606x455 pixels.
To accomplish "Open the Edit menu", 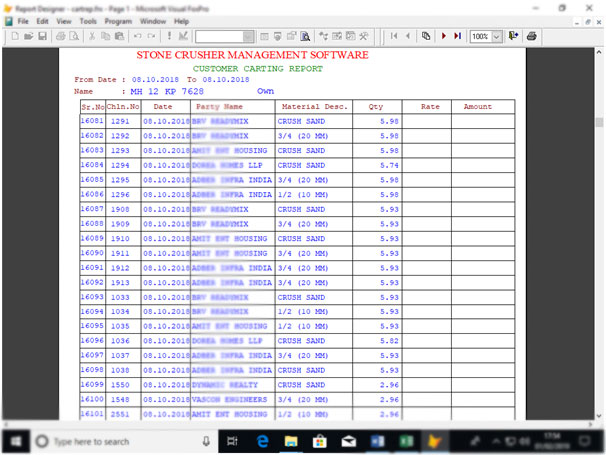I will pyautogui.click(x=43, y=21).
